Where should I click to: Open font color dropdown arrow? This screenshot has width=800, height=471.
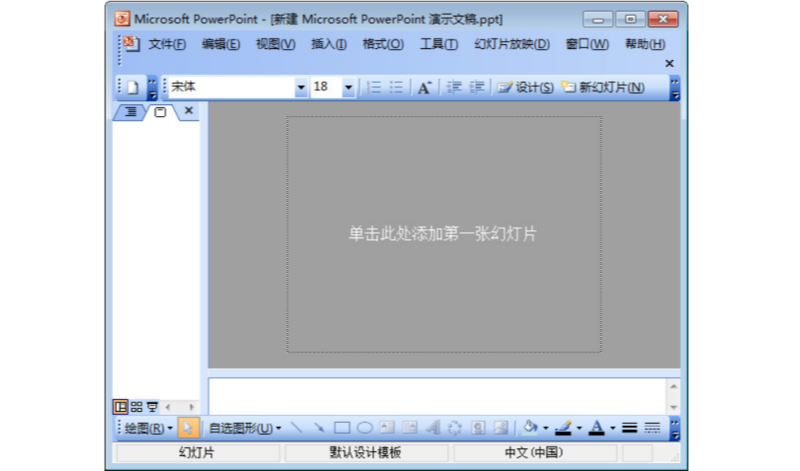click(613, 428)
